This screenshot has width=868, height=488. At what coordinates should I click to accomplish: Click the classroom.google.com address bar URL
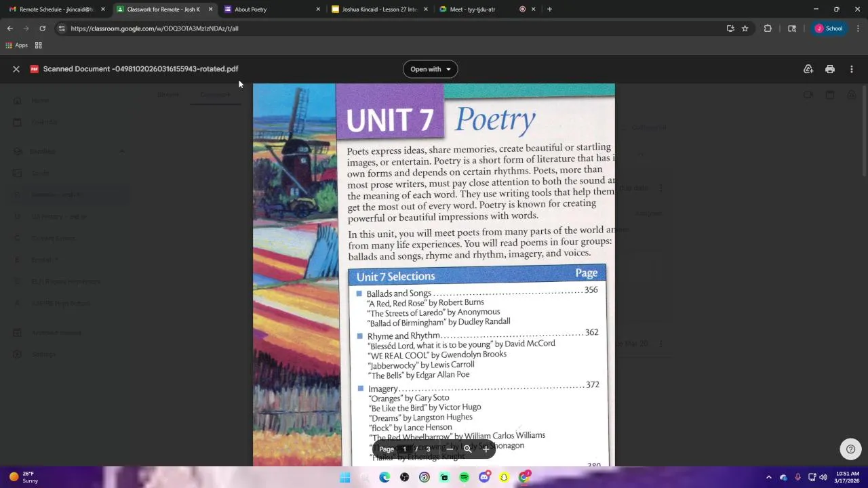[x=155, y=28]
